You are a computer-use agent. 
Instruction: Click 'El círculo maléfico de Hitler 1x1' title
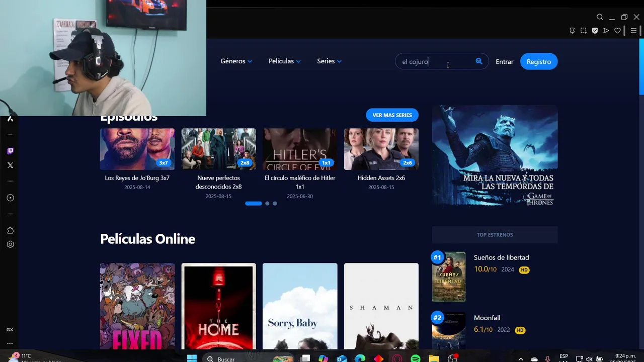point(300,182)
